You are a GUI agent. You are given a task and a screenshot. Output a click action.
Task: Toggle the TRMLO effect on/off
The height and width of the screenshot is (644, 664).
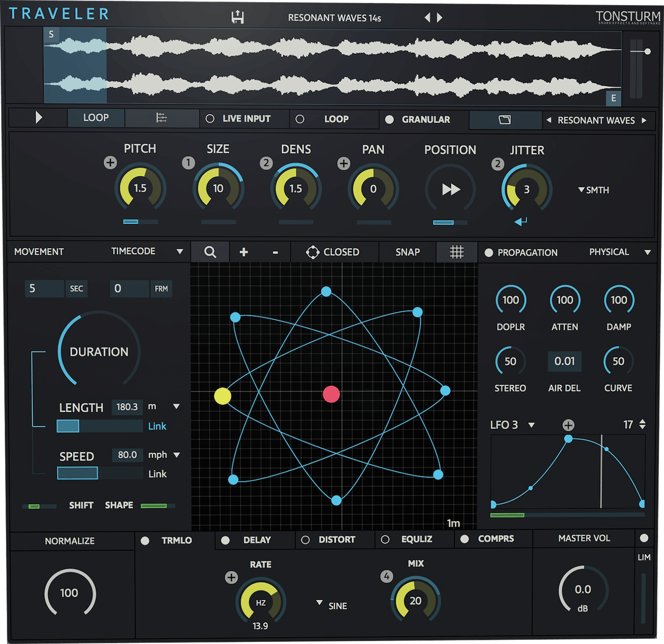click(145, 541)
